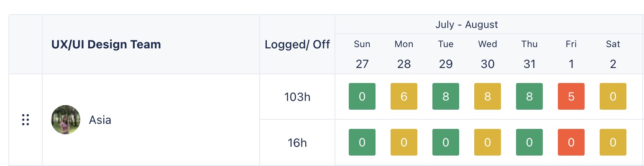
Task: Open Thursday 31 logged 8 hours cell
Action: coord(529,96)
